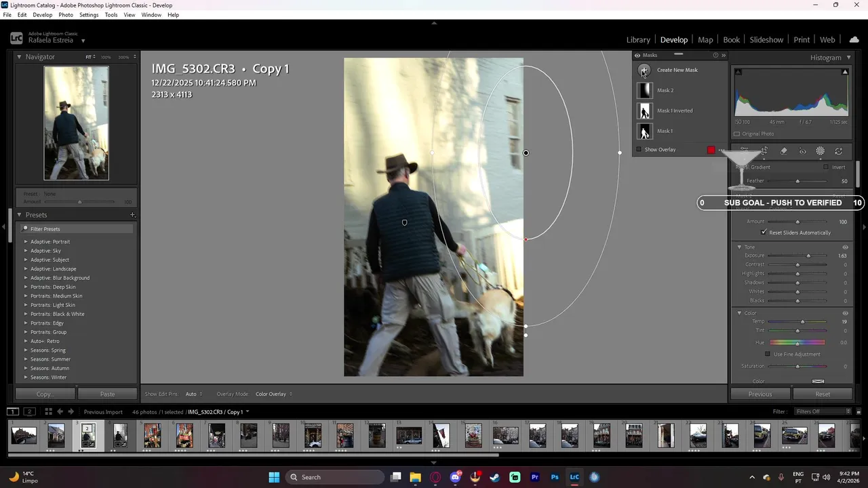The width and height of the screenshot is (868, 488).
Task: Open the filmstrip grid view icon
Action: coord(48,411)
